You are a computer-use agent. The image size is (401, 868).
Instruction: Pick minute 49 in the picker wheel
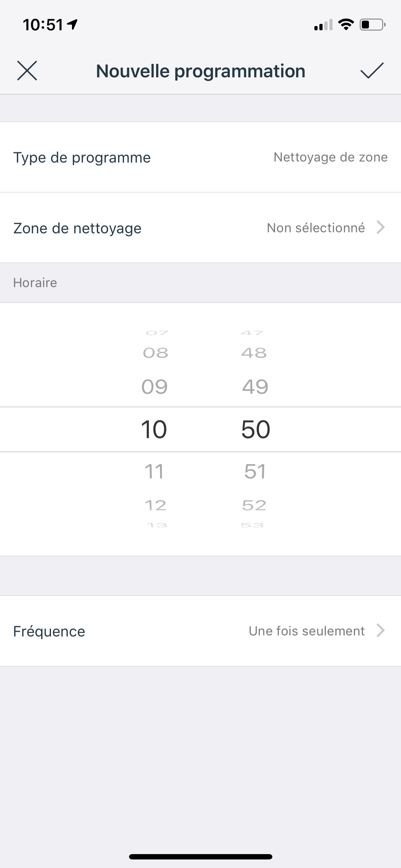255,387
